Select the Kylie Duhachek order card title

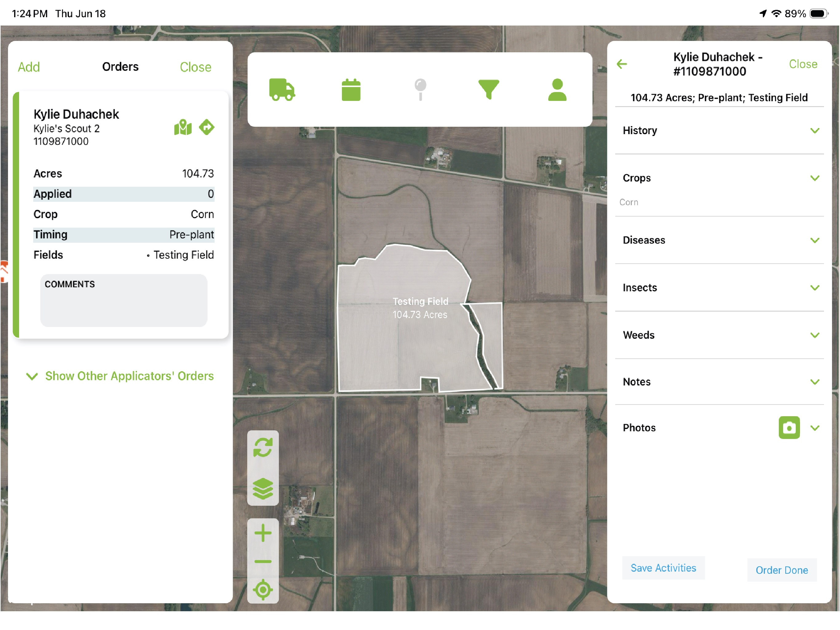coord(76,114)
